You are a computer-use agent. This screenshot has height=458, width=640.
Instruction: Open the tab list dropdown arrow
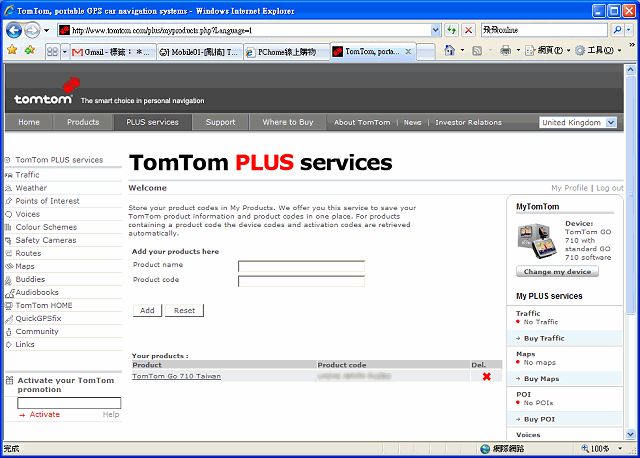point(64,52)
